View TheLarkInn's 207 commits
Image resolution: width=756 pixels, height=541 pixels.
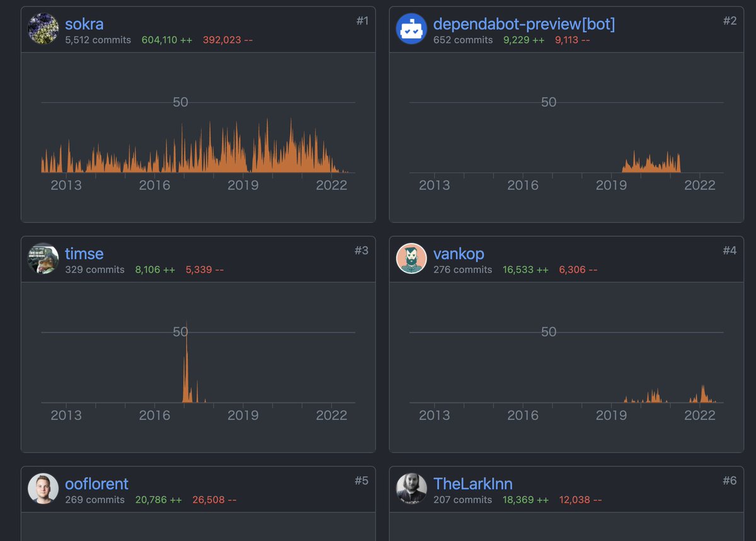[x=463, y=499]
